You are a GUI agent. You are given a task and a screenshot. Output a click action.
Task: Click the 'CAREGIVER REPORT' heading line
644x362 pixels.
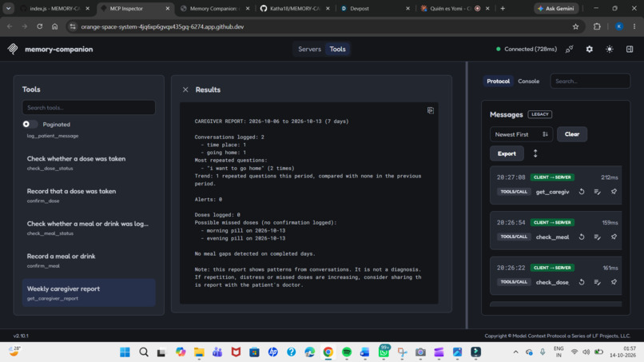(272, 121)
